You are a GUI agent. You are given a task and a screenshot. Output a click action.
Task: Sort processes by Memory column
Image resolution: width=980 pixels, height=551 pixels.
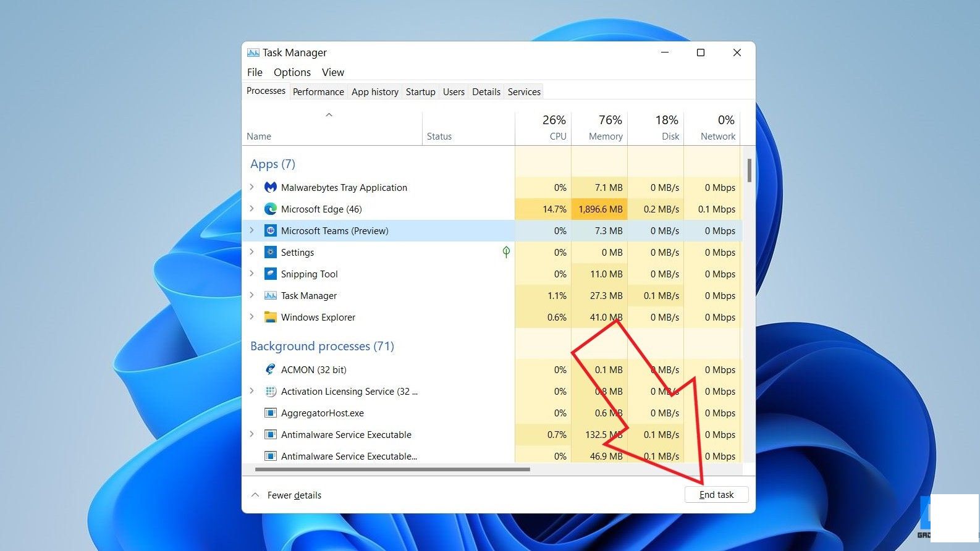pos(599,128)
